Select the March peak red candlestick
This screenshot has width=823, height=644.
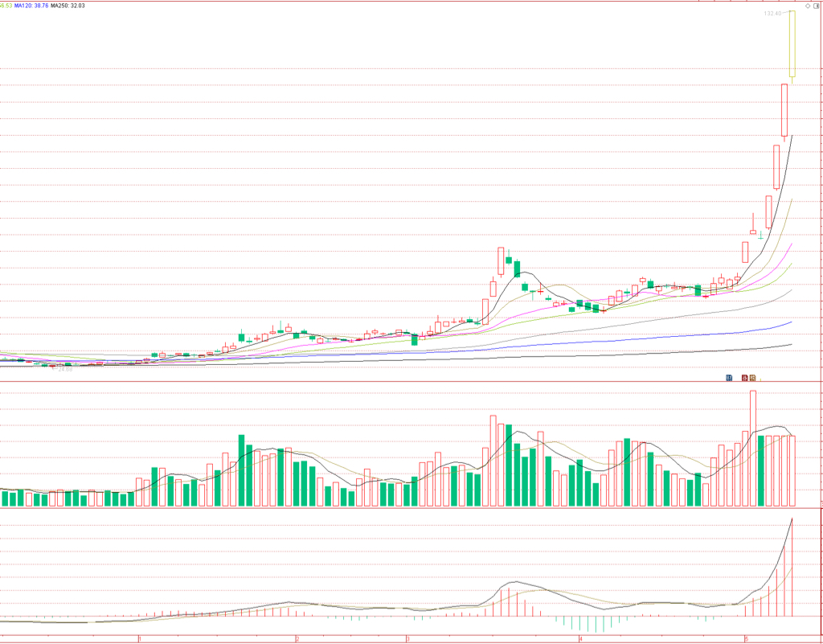[x=501, y=261]
